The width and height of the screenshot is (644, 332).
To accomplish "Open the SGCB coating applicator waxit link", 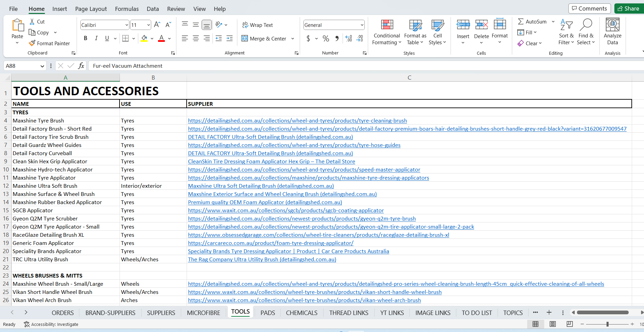I will pyautogui.click(x=286, y=210).
